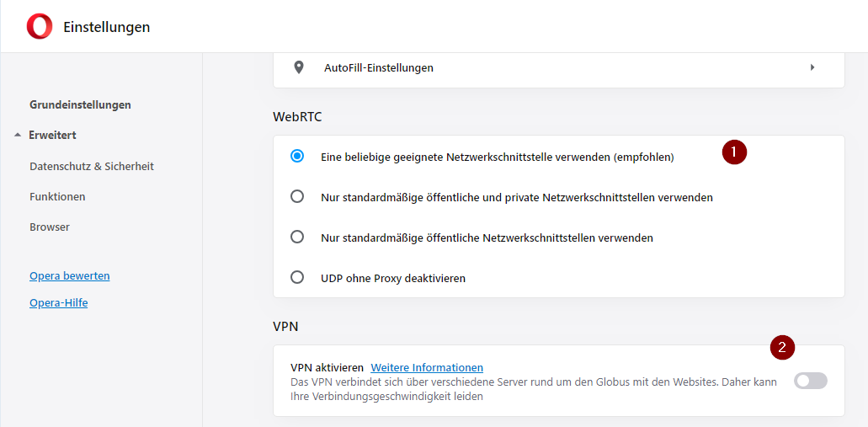Select Erweitert in the sidebar
The image size is (868, 427).
52,135
